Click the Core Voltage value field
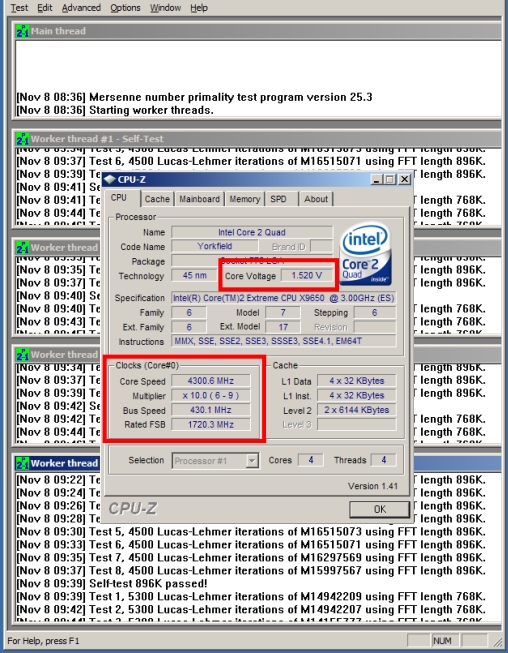 coord(307,275)
